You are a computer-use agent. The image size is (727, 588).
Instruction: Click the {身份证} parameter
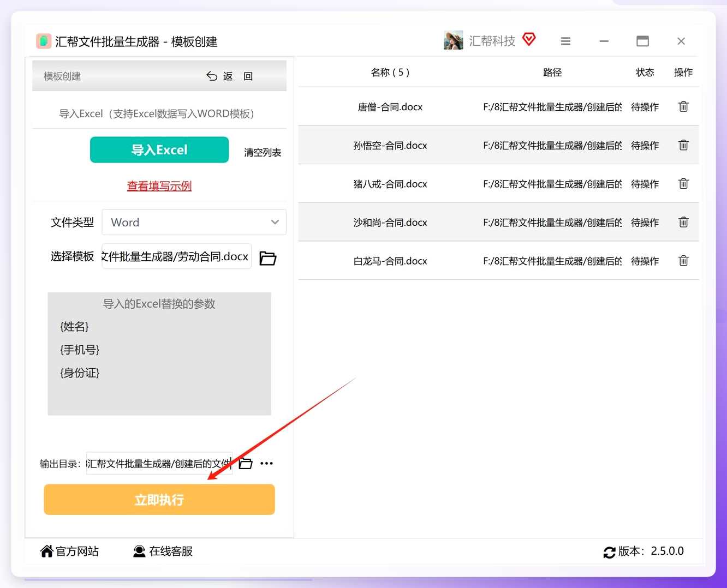click(80, 373)
